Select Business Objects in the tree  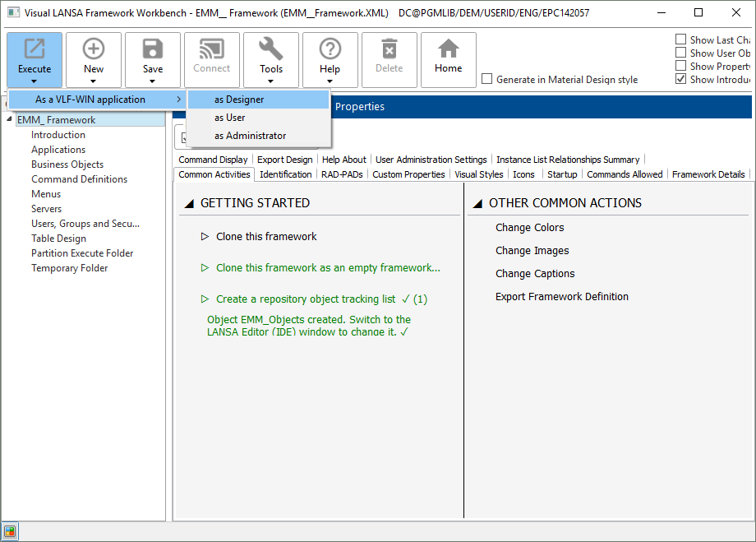pyautogui.click(x=67, y=164)
